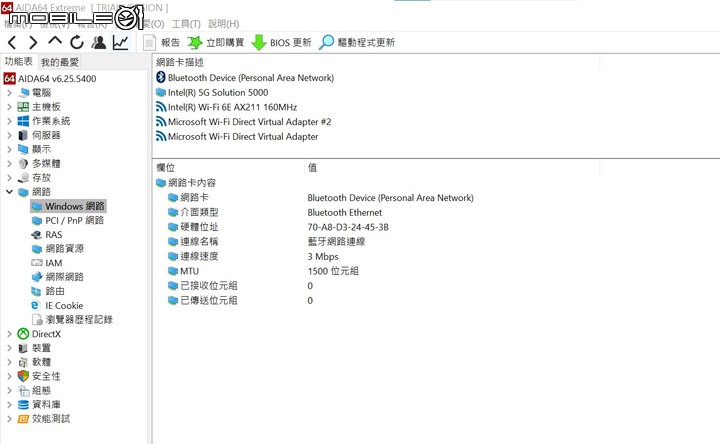Click the 電腦 computer icon
This screenshot has height=444, width=720.
[x=23, y=93]
